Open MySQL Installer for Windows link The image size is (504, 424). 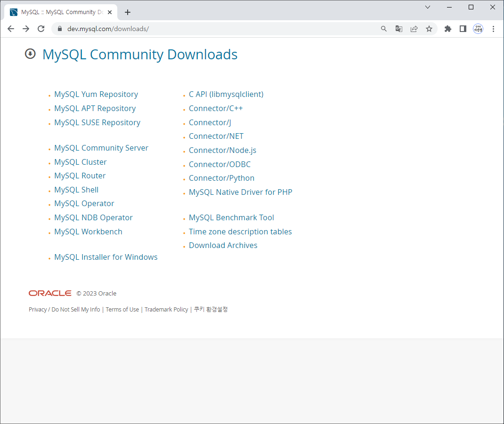[106, 257]
